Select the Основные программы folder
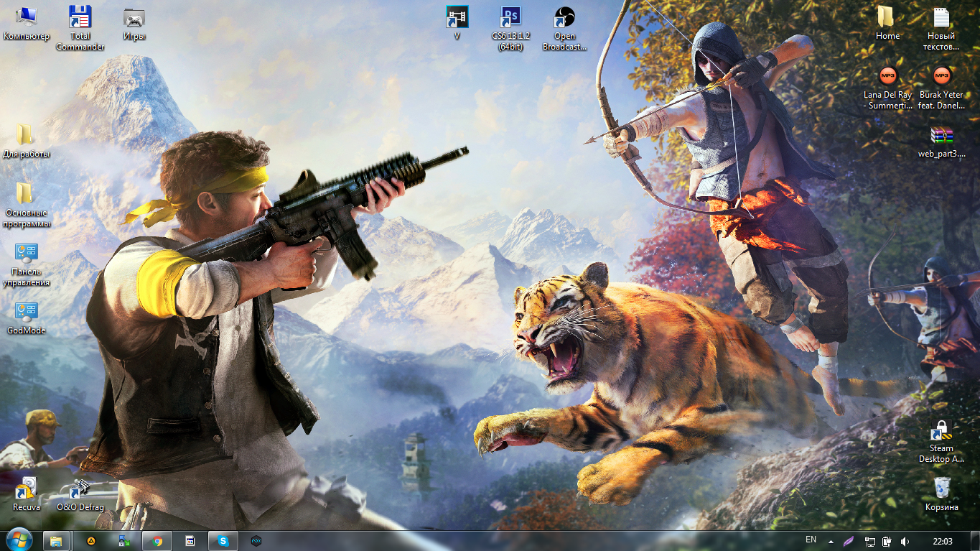 point(26,204)
